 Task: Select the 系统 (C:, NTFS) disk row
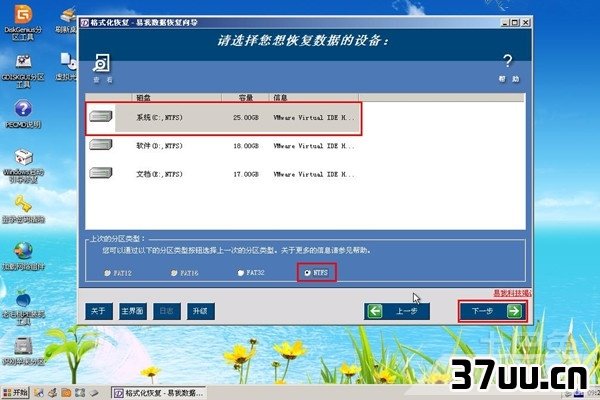[223, 118]
